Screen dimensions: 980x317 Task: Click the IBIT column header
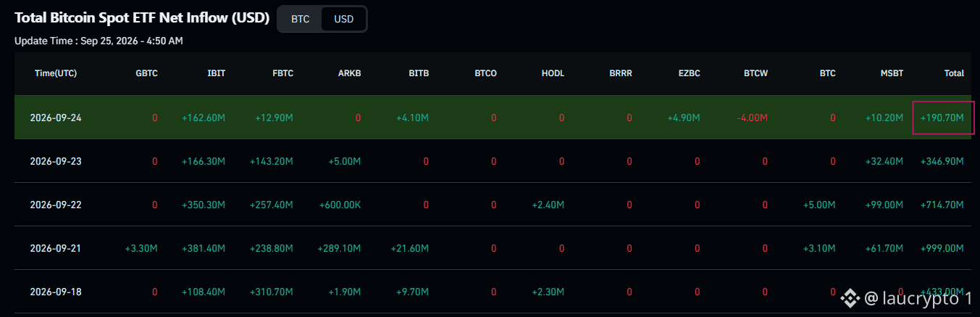[216, 73]
